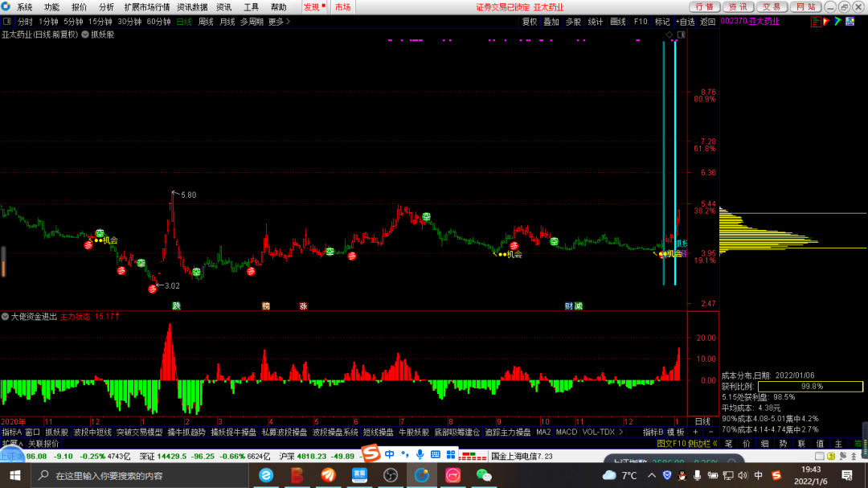This screenshot has width=868, height=488.
Task: Click the TDX application logo icon
Action: (6, 6)
